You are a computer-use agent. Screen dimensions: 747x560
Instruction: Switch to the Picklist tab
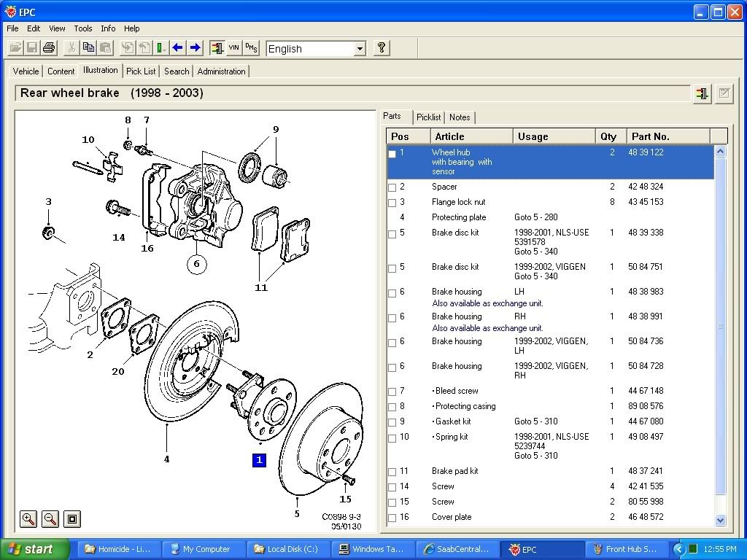click(x=428, y=117)
